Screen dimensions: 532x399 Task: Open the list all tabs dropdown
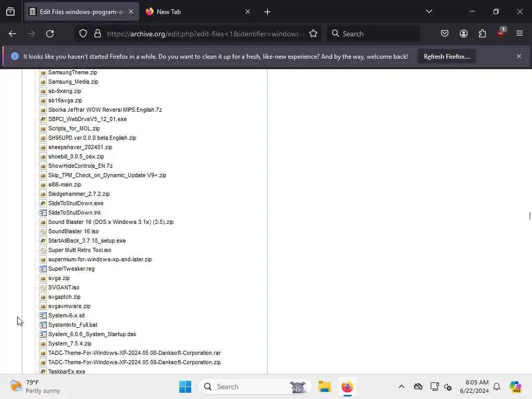[429, 11]
